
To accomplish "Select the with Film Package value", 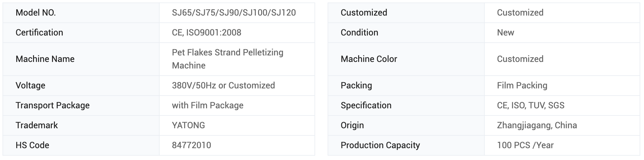I will (x=208, y=106).
